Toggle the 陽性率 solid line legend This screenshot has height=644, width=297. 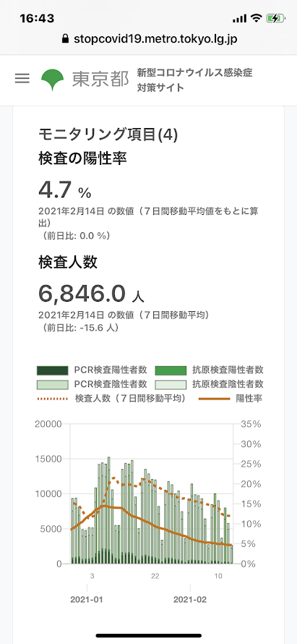231,399
